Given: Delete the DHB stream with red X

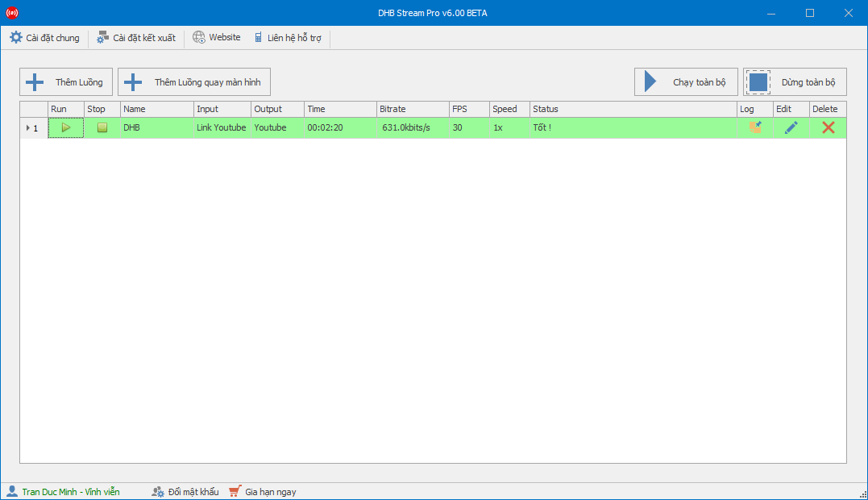Looking at the screenshot, I should (829, 127).
